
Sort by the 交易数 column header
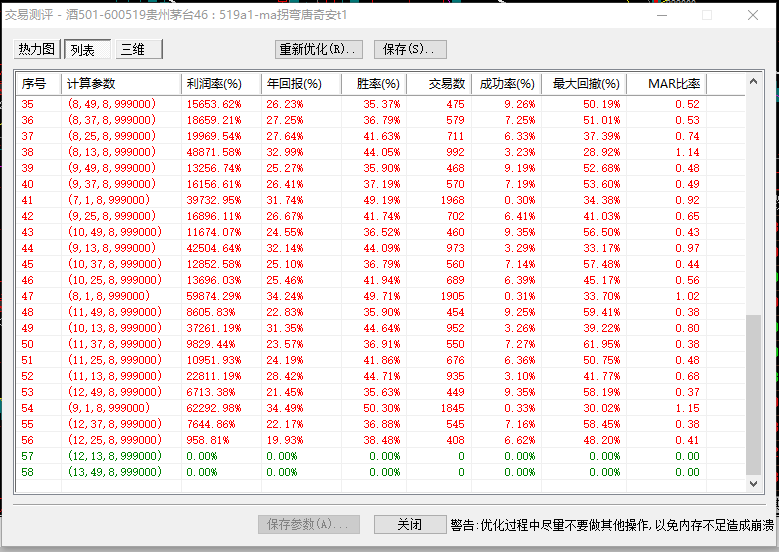tap(439, 84)
